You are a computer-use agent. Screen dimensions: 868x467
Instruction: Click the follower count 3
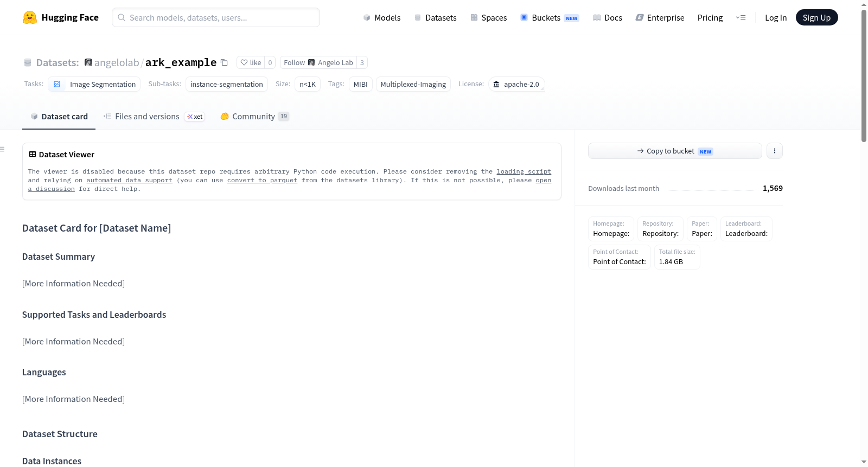pyautogui.click(x=362, y=62)
